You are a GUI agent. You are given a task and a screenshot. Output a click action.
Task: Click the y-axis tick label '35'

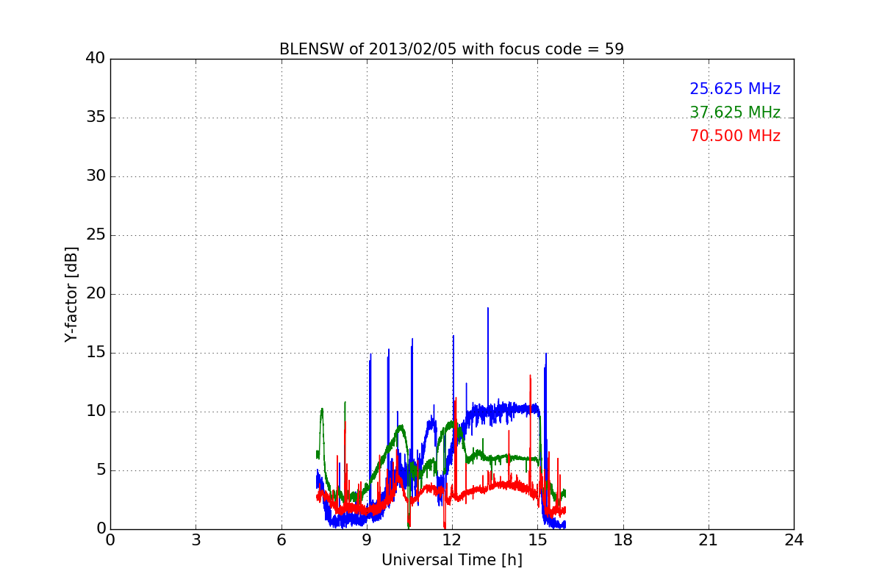click(x=96, y=118)
